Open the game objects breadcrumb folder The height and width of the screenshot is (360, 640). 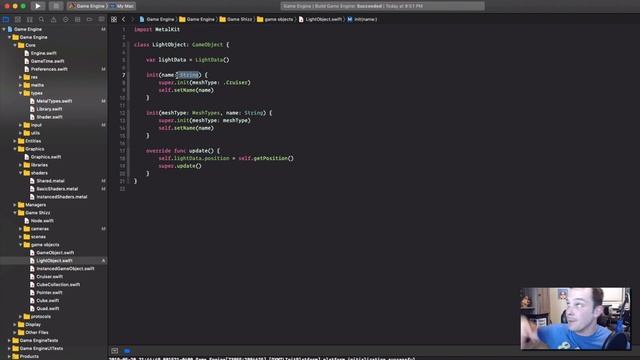click(x=275, y=20)
